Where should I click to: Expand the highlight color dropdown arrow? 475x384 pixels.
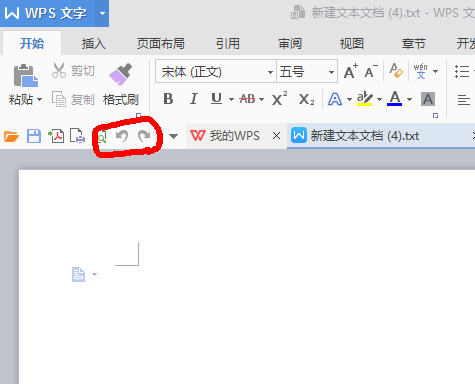(x=379, y=99)
